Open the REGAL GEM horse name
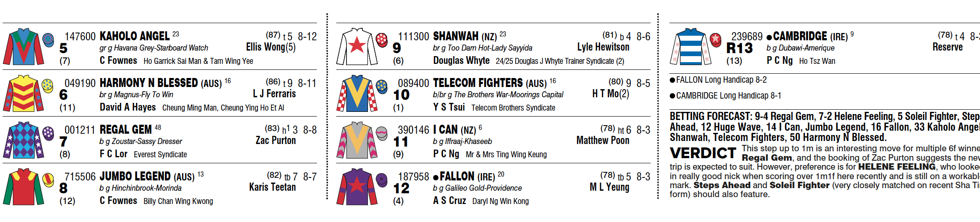980x222 pixels. coord(125,129)
